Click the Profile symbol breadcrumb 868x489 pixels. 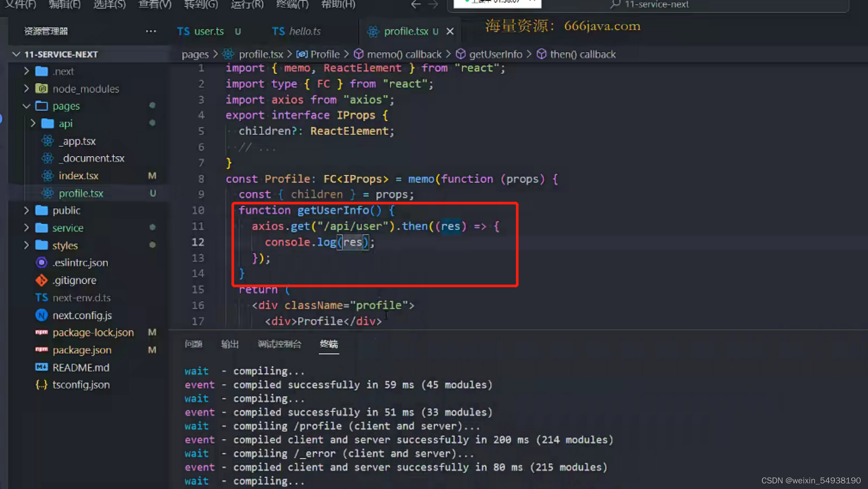coord(325,54)
